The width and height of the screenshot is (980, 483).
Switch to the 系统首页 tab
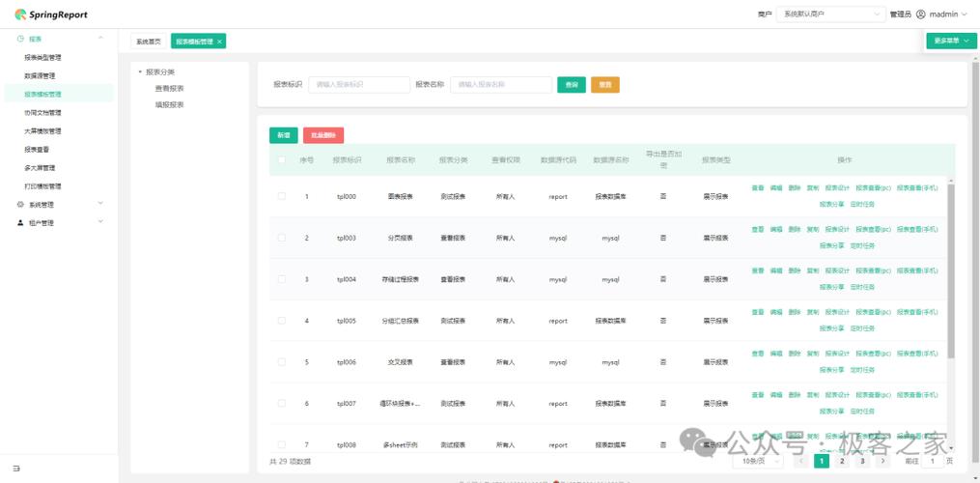coord(149,42)
